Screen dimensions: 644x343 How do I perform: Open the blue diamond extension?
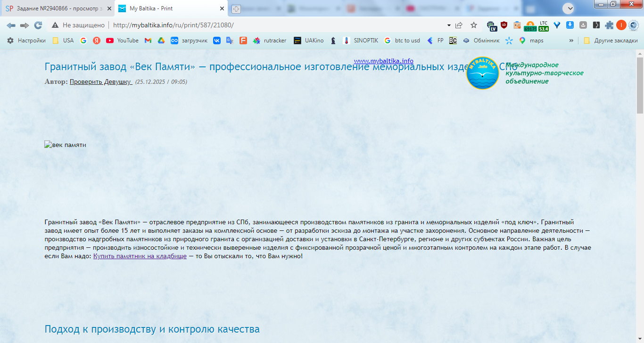tap(557, 25)
